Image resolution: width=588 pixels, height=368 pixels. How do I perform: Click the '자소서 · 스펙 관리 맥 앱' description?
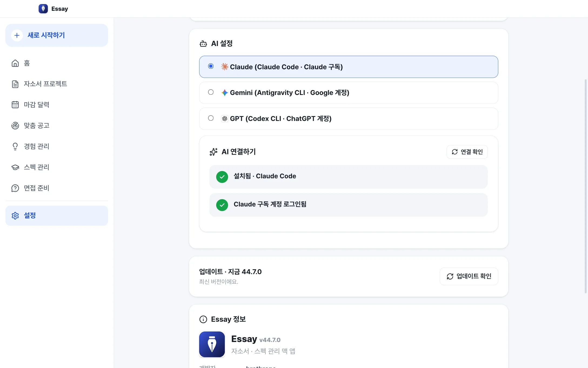pos(263,351)
